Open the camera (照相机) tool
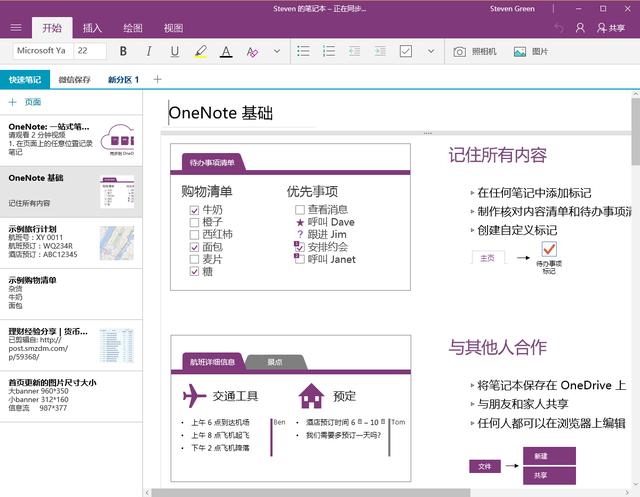The image size is (640, 497). coord(475,52)
